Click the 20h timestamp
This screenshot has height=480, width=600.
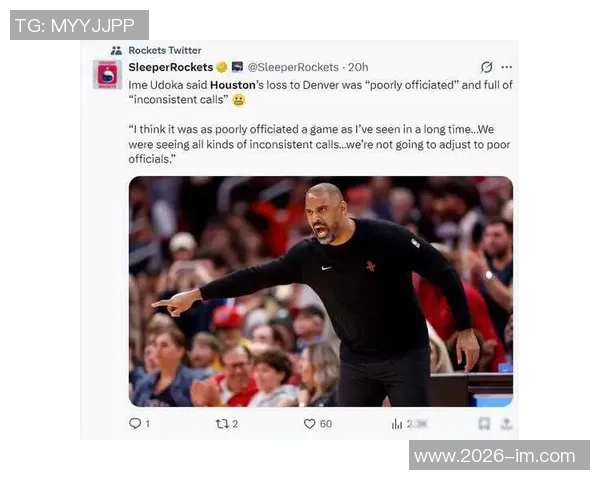[358, 67]
